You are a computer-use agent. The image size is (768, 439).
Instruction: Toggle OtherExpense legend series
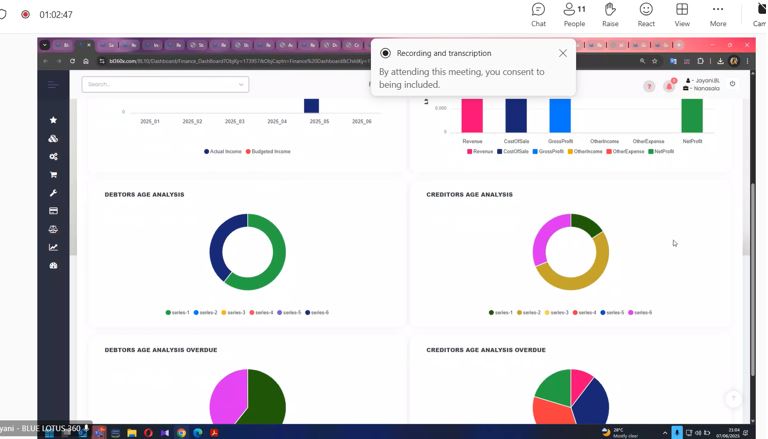click(x=625, y=151)
